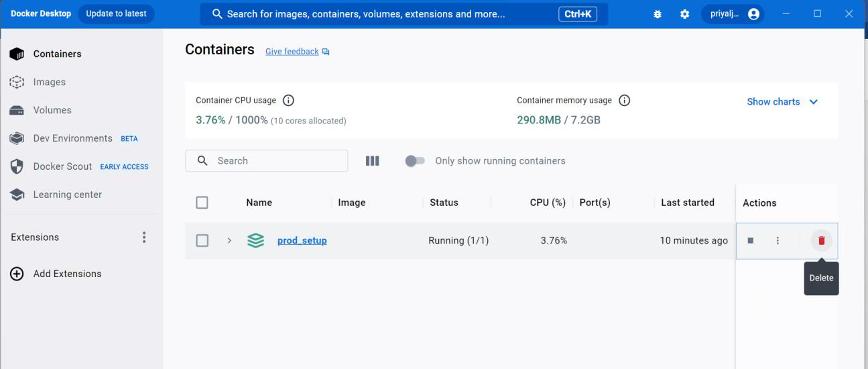
Task: Click the red Delete trash icon
Action: pos(821,240)
